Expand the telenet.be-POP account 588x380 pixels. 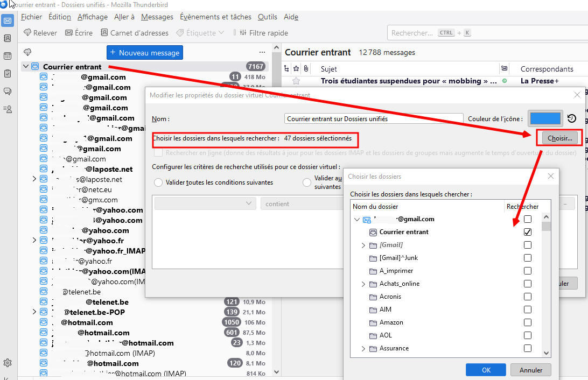tap(34, 312)
